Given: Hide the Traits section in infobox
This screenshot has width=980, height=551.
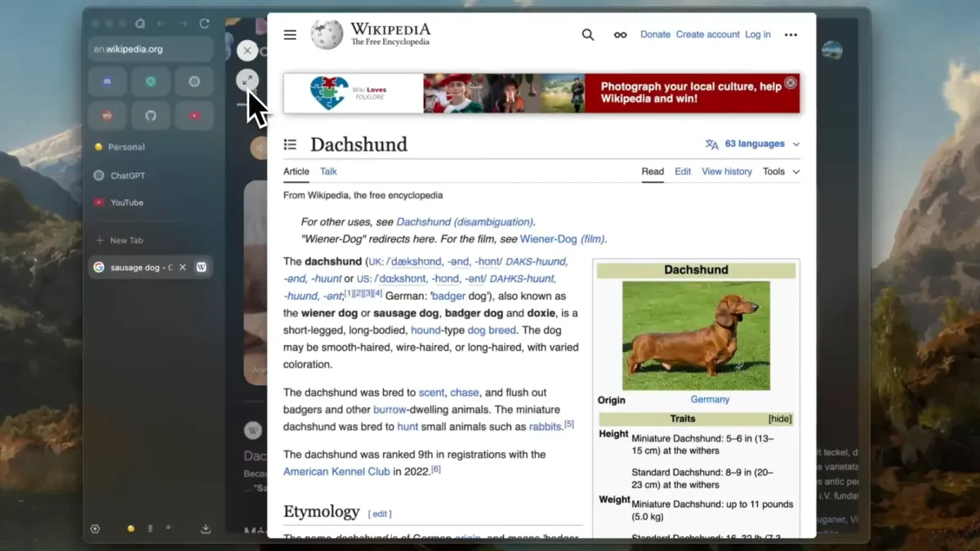Looking at the screenshot, I should pos(780,419).
